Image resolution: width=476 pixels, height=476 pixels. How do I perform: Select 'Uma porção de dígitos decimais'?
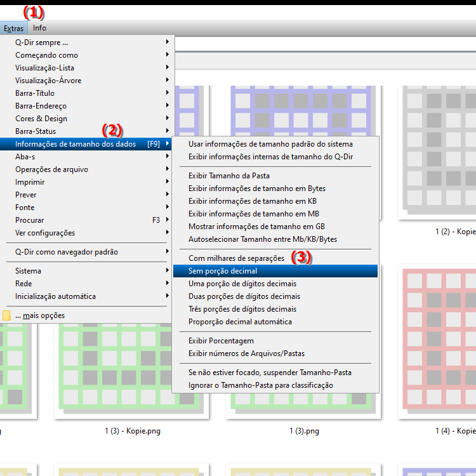click(x=275, y=284)
